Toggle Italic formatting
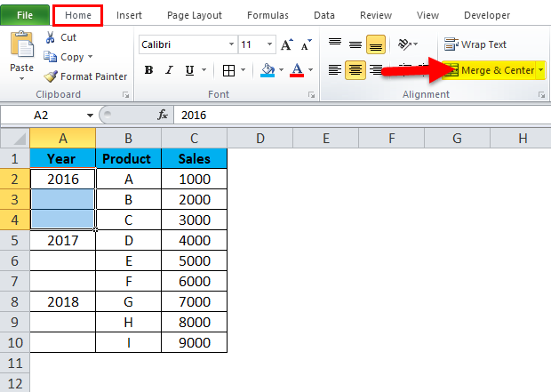This screenshot has width=551, height=392. pos(170,70)
